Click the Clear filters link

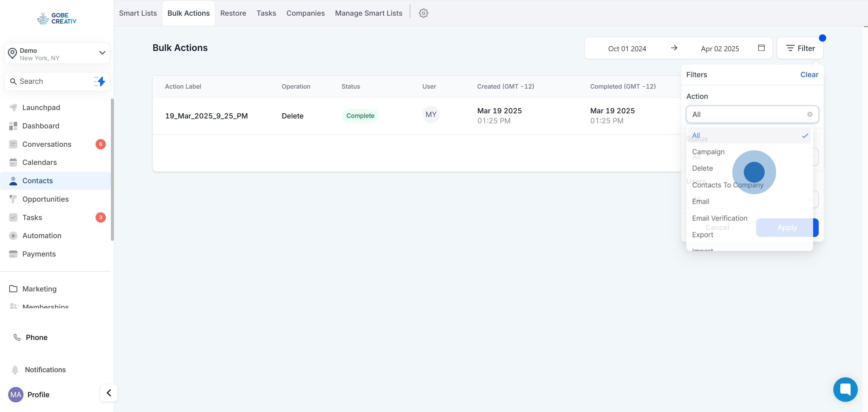[809, 74]
